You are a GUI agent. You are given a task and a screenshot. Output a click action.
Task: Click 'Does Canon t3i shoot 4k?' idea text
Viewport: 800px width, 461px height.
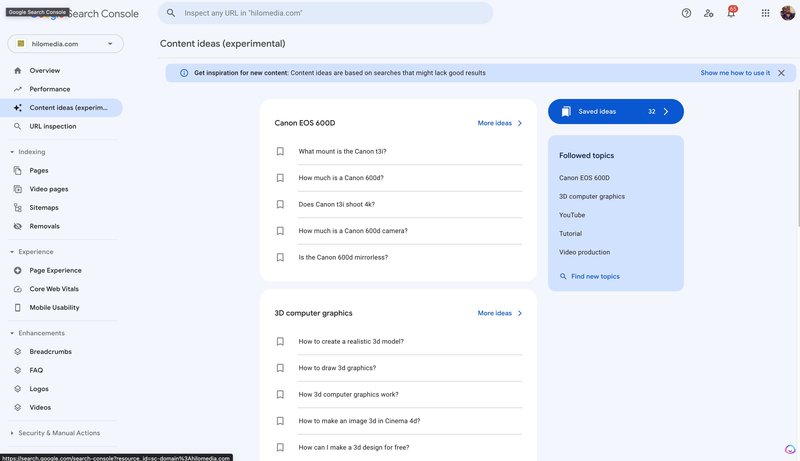click(337, 204)
